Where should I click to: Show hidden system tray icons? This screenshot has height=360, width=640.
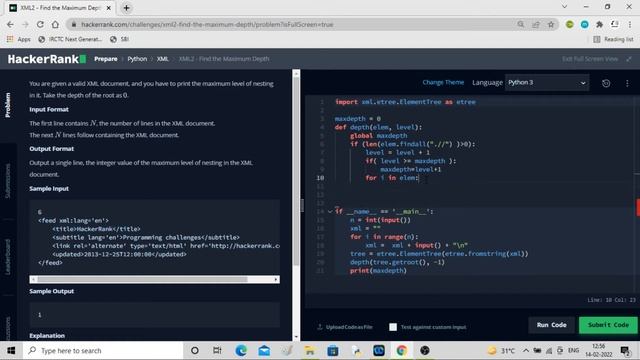point(526,351)
